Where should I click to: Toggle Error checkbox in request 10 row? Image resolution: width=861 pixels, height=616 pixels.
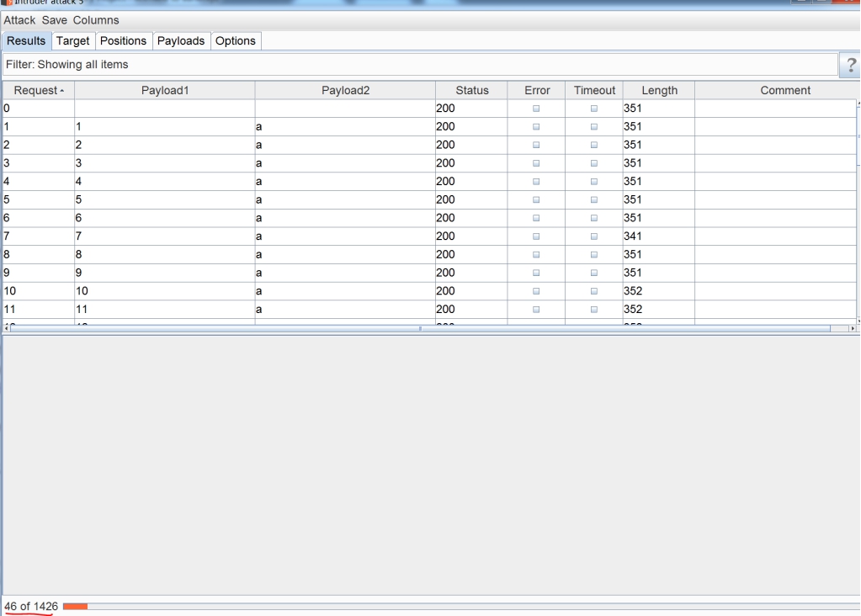click(536, 291)
